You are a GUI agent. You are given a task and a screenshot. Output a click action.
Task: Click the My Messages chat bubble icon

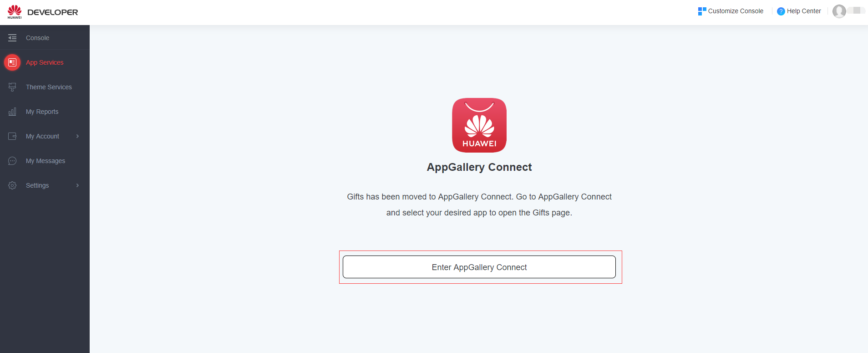click(x=12, y=161)
